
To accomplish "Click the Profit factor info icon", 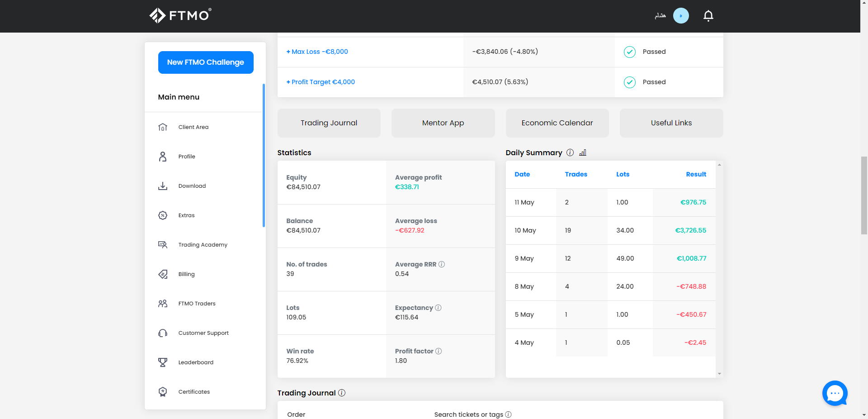I will click(439, 351).
